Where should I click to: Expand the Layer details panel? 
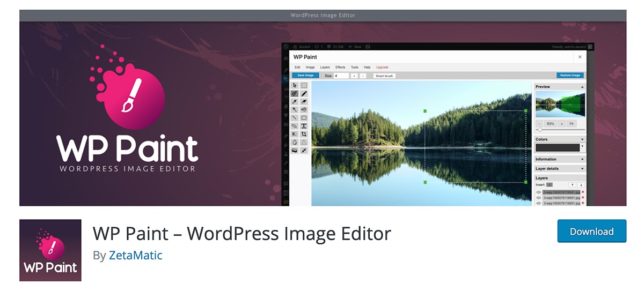582,169
